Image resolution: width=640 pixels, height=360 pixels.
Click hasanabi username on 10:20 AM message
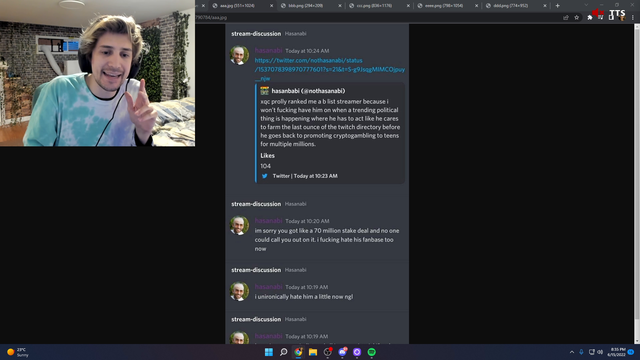tap(268, 220)
